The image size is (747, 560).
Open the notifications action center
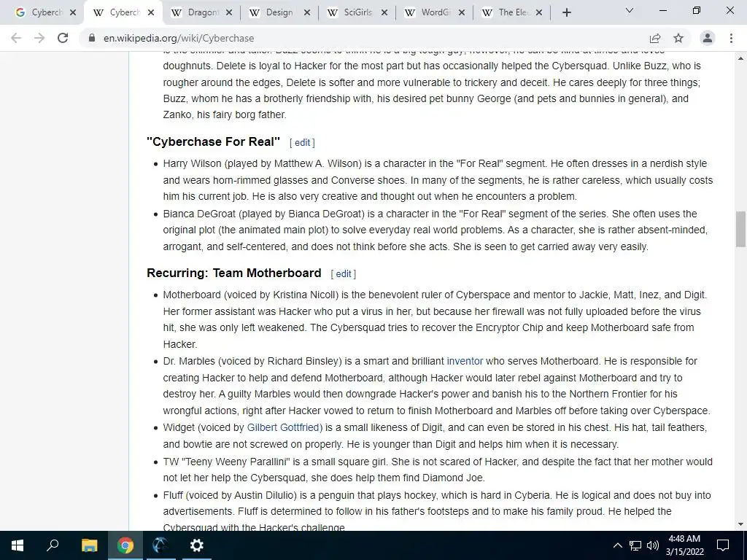pos(723,545)
